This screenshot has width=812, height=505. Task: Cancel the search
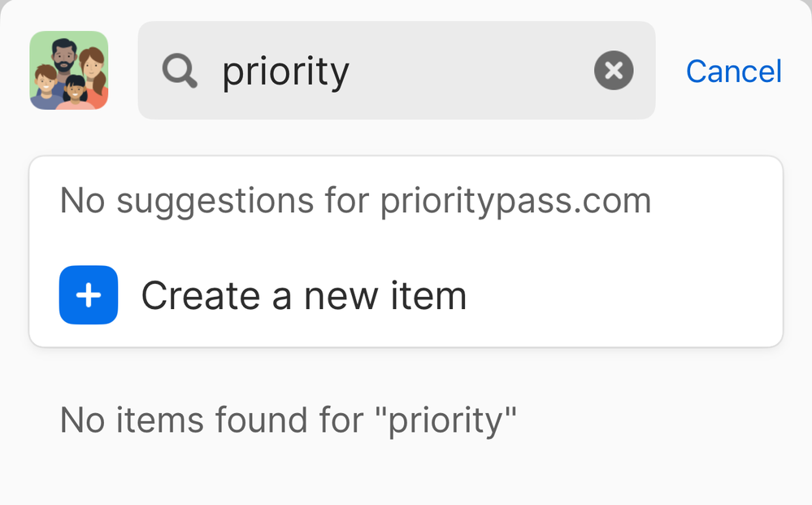coord(733,72)
